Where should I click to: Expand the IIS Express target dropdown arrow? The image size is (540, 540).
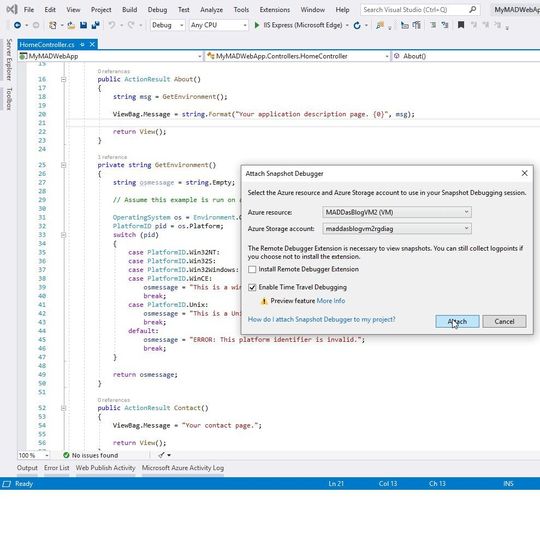coord(347,25)
